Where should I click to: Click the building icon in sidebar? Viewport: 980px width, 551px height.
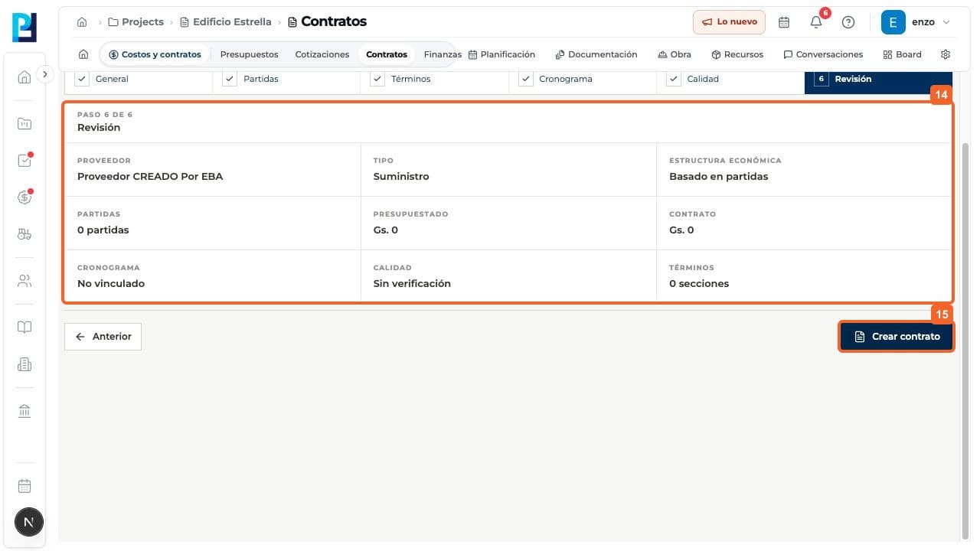24,365
